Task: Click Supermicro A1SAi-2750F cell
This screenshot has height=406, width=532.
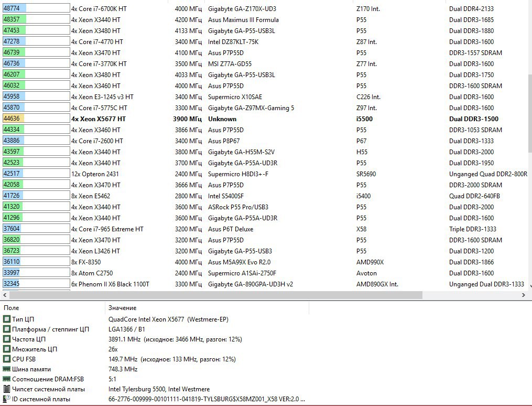Action: click(x=242, y=273)
